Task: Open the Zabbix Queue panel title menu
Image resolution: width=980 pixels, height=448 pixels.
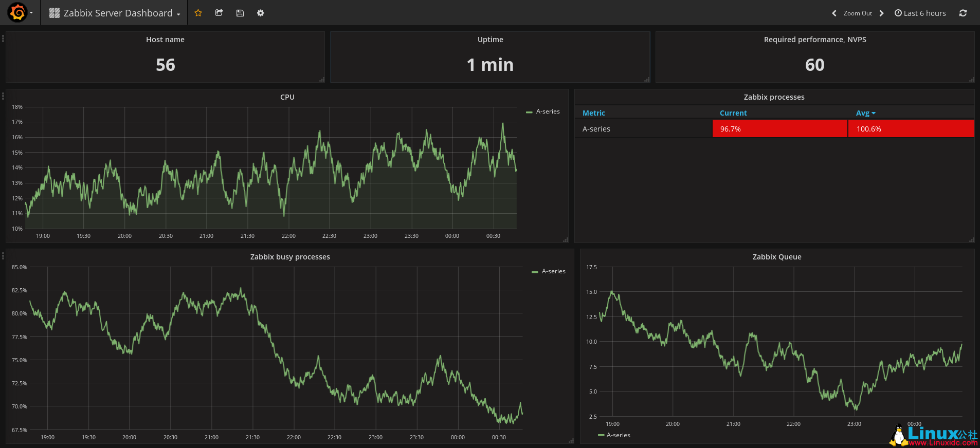Action: click(777, 257)
